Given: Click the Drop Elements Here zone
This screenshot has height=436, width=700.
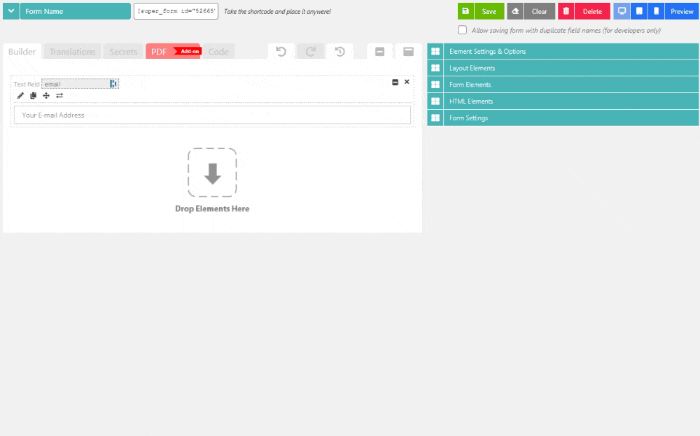Looking at the screenshot, I should (212, 181).
